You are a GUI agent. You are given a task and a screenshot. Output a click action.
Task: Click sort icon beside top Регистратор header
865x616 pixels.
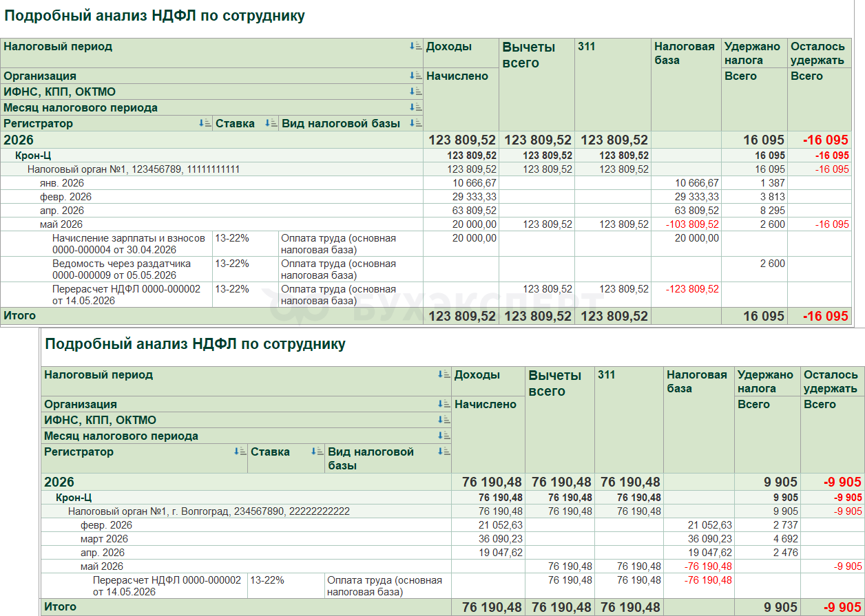tap(205, 123)
